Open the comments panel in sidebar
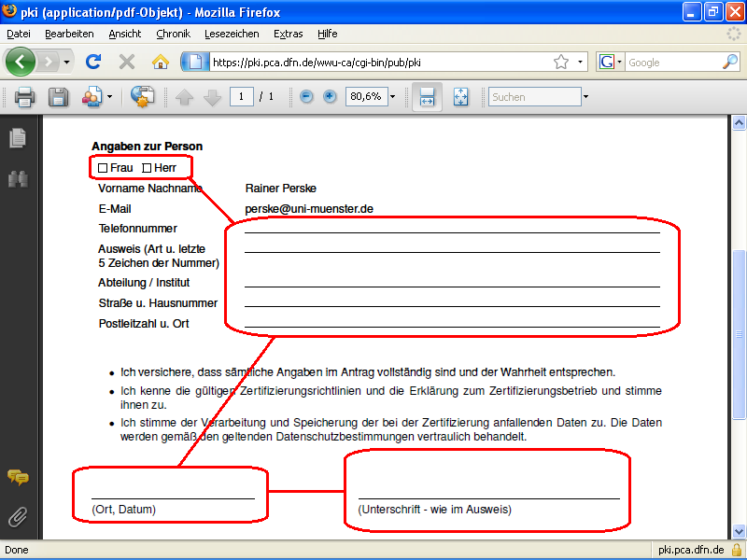The height and width of the screenshot is (560, 747). 17,478
